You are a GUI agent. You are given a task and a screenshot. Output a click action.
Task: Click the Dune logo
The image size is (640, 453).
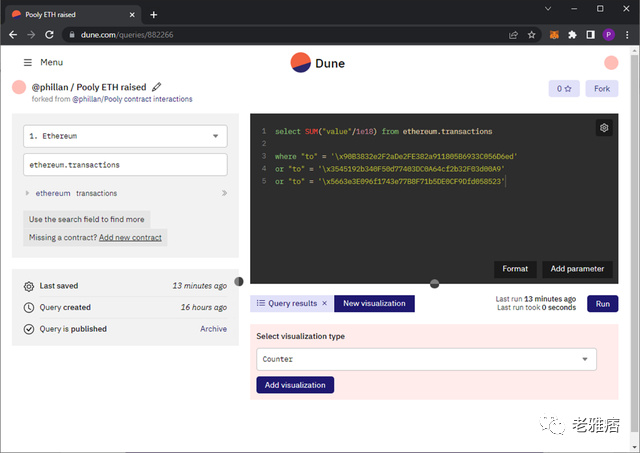point(317,63)
